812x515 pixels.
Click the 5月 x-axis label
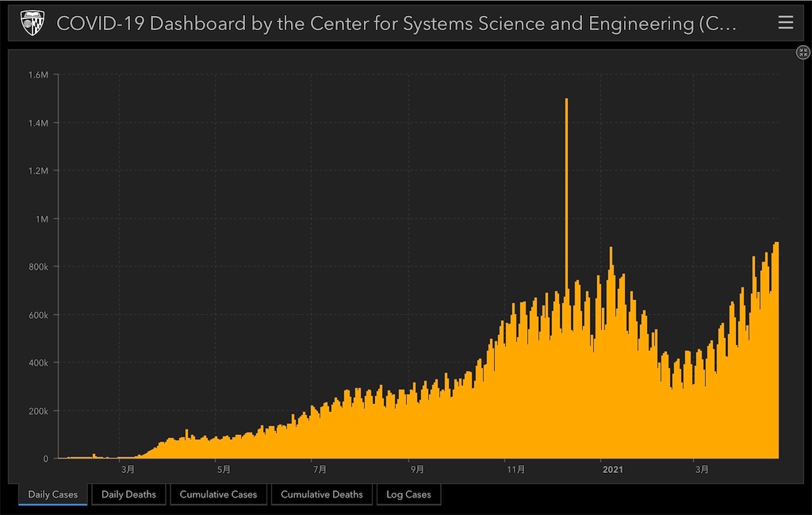[x=224, y=470]
